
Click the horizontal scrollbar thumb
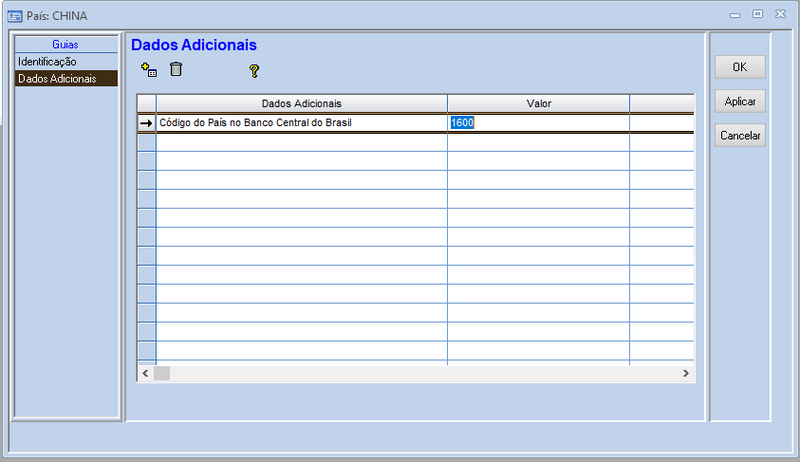(x=162, y=373)
